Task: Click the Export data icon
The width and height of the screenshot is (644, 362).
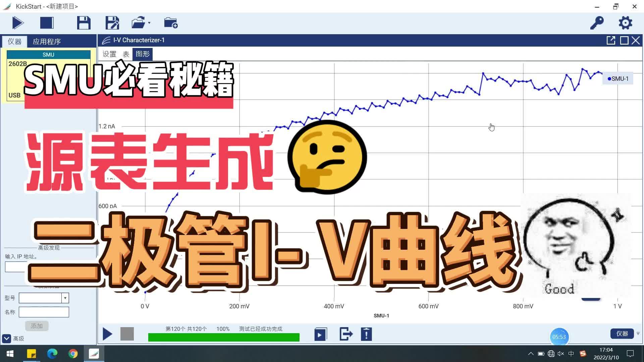Action: (344, 334)
